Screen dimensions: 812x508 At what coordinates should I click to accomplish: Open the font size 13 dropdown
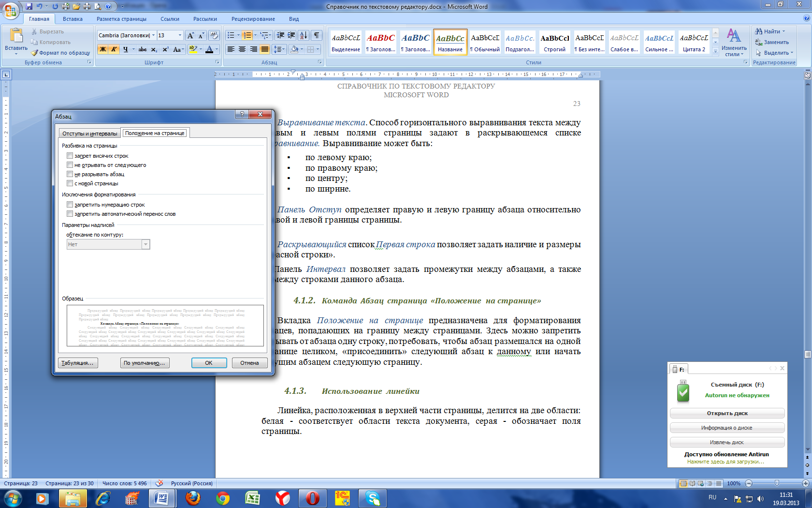click(180, 35)
